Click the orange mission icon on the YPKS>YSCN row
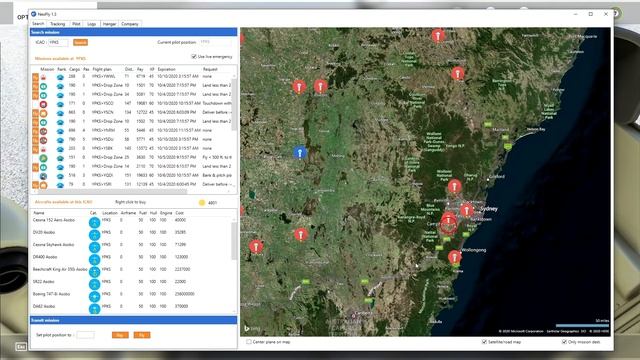The image size is (640, 360). 43,113
